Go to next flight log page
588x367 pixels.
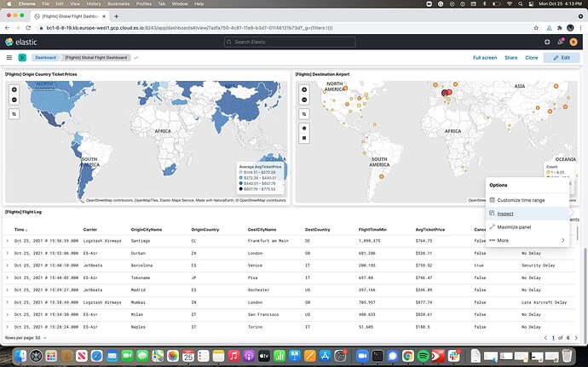tap(576, 338)
